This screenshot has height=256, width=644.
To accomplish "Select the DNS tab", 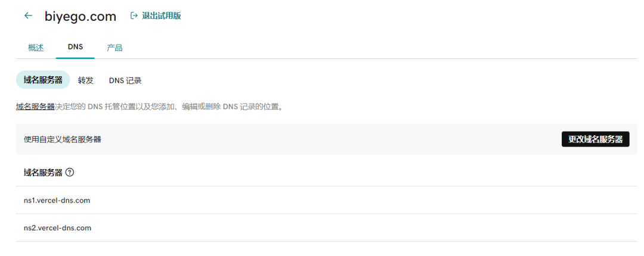I will tap(75, 47).
